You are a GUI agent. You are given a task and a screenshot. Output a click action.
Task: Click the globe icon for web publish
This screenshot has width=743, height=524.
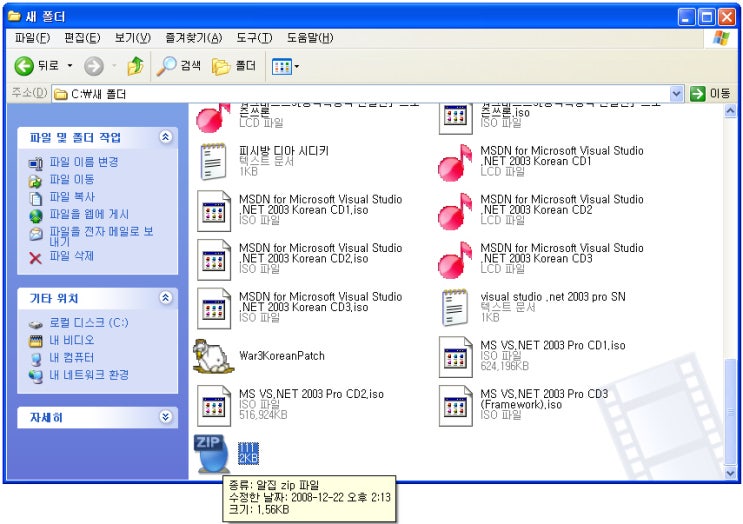tap(36, 216)
